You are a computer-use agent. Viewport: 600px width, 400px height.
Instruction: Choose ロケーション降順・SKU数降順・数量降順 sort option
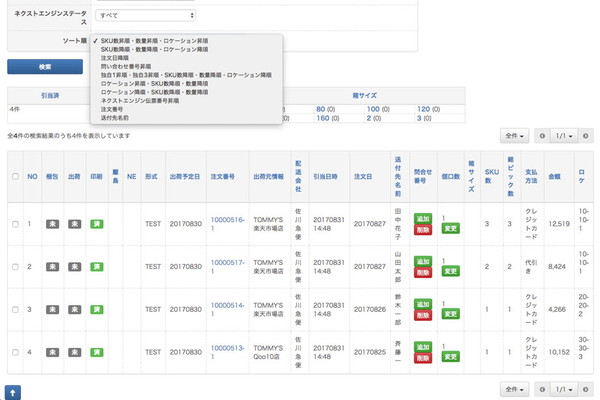click(x=186, y=92)
